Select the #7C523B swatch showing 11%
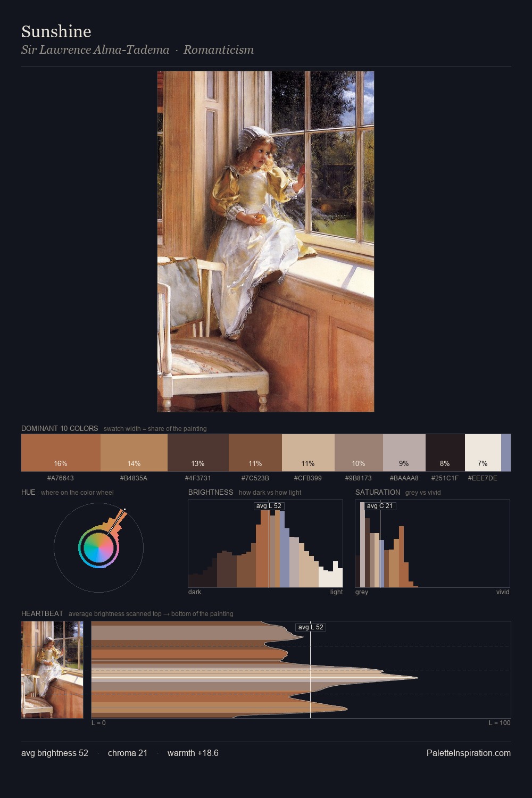 point(255,453)
